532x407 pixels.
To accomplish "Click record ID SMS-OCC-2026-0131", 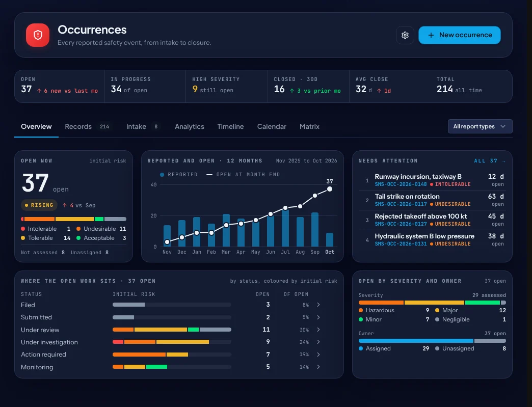I will click(x=401, y=244).
